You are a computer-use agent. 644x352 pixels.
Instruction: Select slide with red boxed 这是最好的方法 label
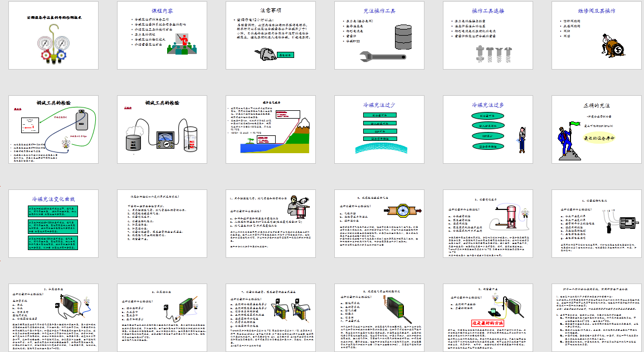488,317
